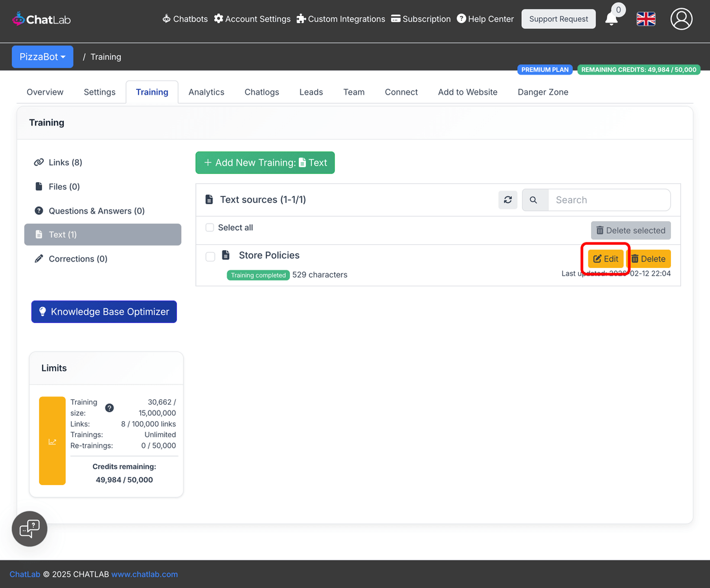Select Links (8) in the sidebar
Screen dimensions: 710x588
coord(65,162)
